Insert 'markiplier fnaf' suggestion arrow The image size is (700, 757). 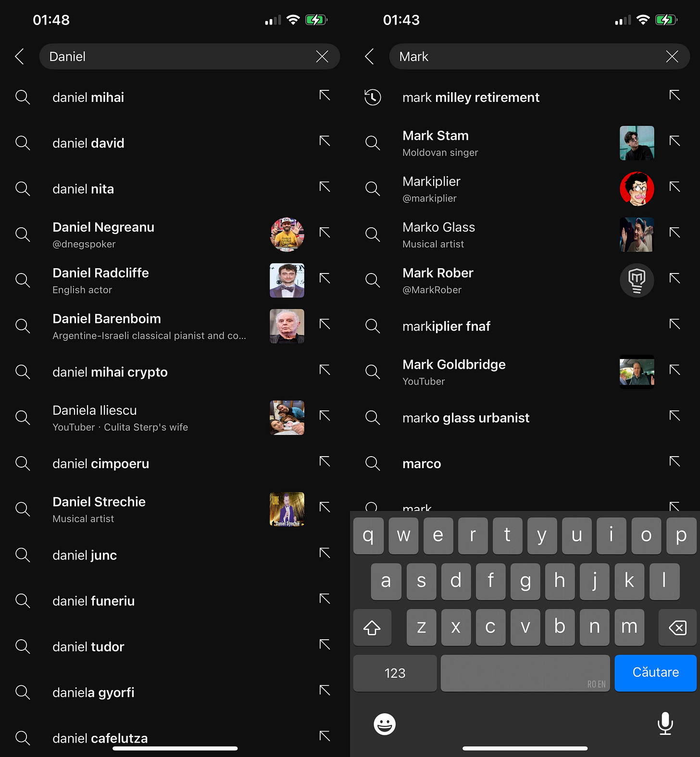[675, 324]
